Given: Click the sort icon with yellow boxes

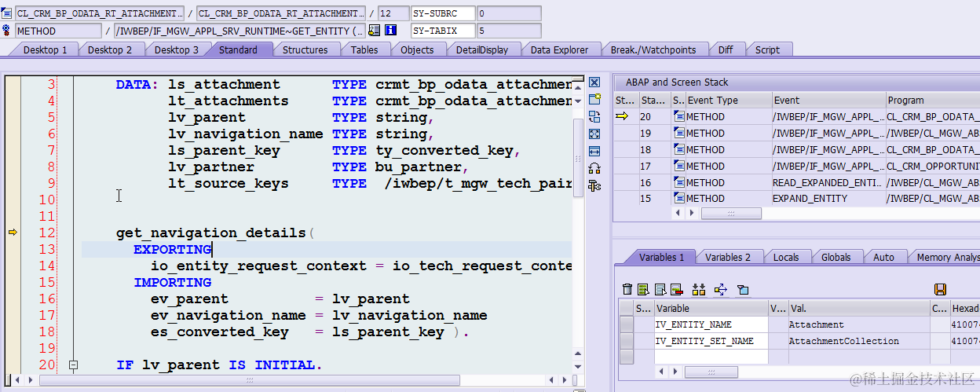Looking at the screenshot, I should [699, 289].
